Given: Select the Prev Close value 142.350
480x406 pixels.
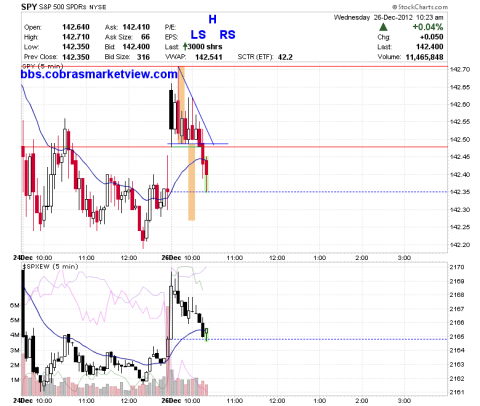Looking at the screenshot, I should tap(76, 57).
